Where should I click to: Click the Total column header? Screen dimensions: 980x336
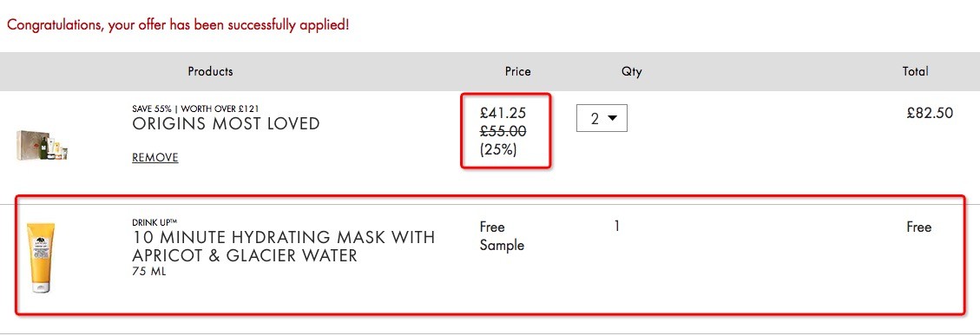click(915, 71)
